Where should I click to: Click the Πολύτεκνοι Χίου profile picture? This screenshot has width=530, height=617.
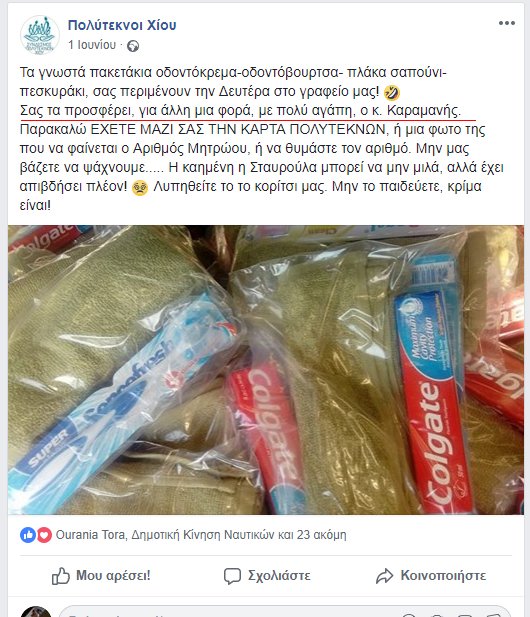39,35
